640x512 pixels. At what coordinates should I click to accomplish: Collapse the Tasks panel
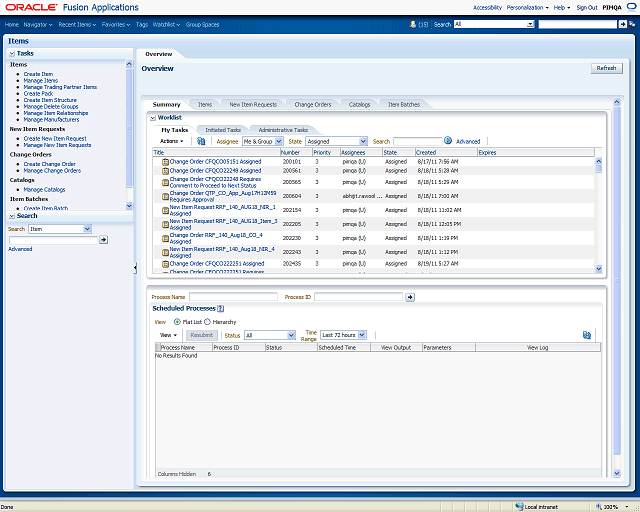tap(12, 53)
